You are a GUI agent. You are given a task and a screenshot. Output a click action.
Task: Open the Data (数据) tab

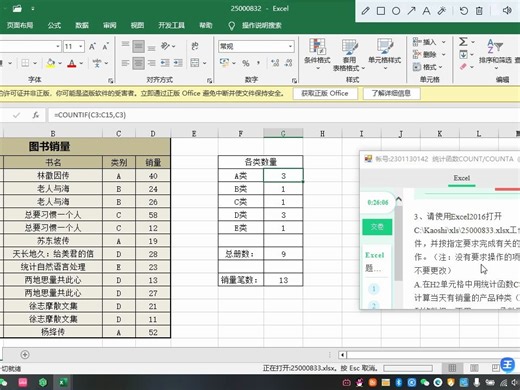point(82,25)
